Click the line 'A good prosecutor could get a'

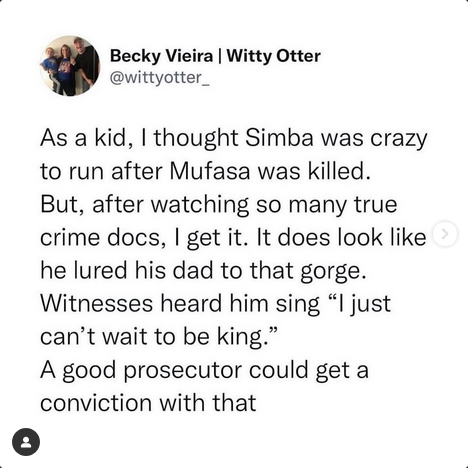pyautogui.click(x=205, y=370)
